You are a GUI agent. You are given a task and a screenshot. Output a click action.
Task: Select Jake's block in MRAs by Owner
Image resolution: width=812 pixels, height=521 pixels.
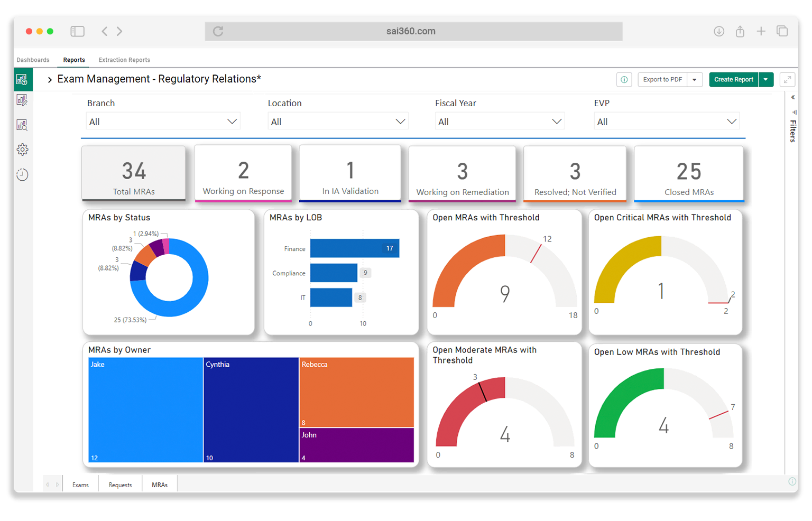point(145,410)
